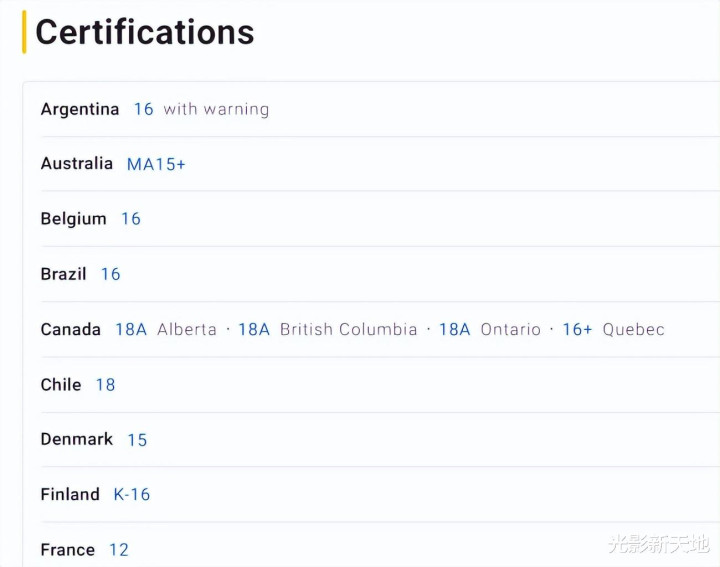This screenshot has height=567, width=720.
Task: Select the Quebec region label
Action: click(x=634, y=329)
